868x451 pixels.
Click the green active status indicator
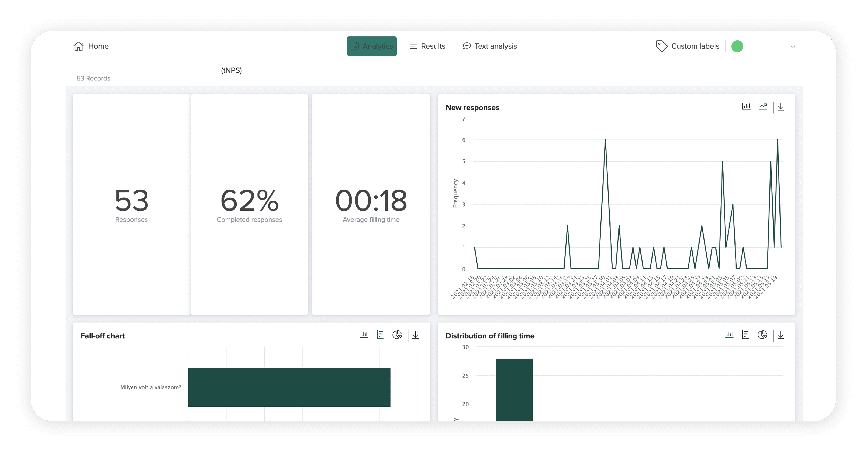738,46
